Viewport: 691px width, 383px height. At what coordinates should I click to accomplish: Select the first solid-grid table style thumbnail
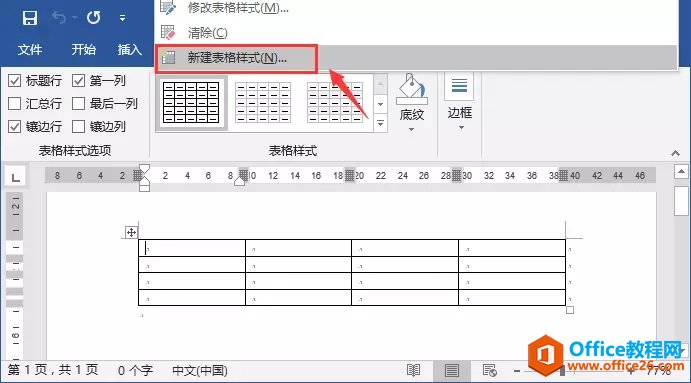click(x=191, y=102)
